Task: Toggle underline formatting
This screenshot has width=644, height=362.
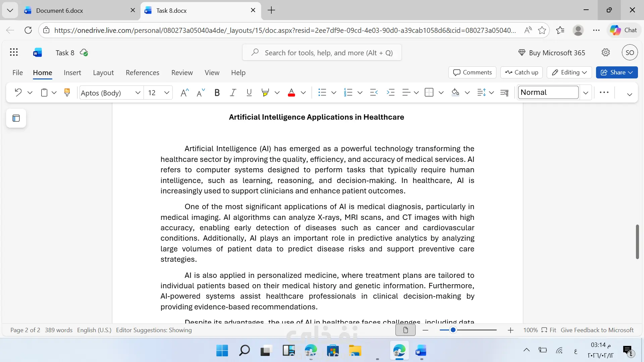Action: [249, 93]
